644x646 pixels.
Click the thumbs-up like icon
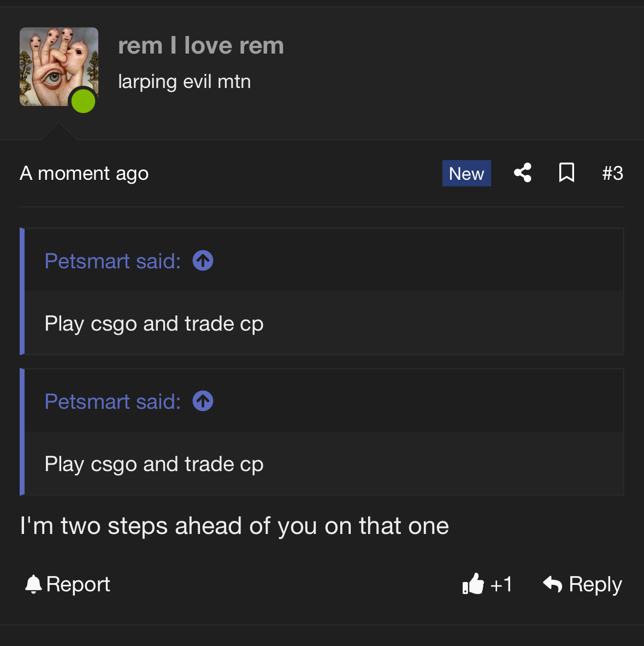(x=473, y=584)
